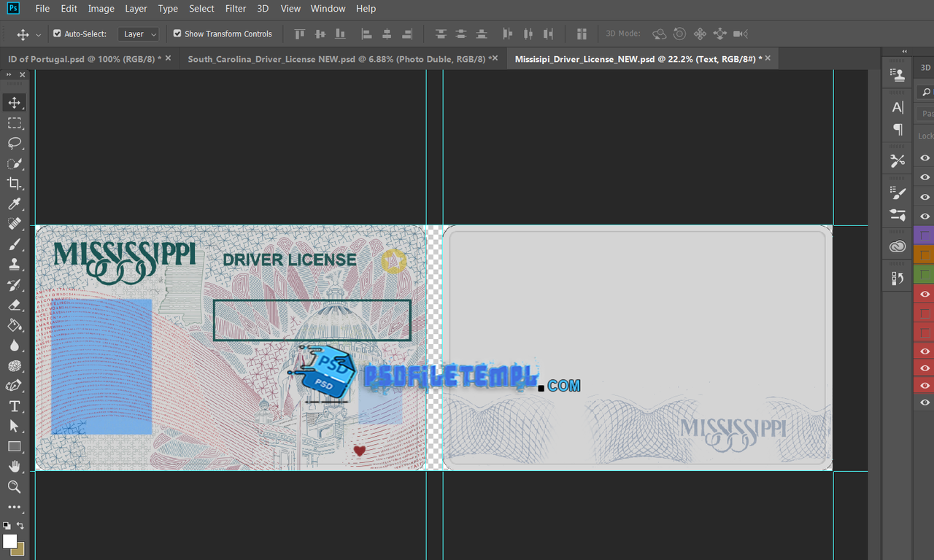This screenshot has height=560, width=934.
Task: Toggle visibility of the purple-labeled layer
Action: pyautogui.click(x=925, y=236)
